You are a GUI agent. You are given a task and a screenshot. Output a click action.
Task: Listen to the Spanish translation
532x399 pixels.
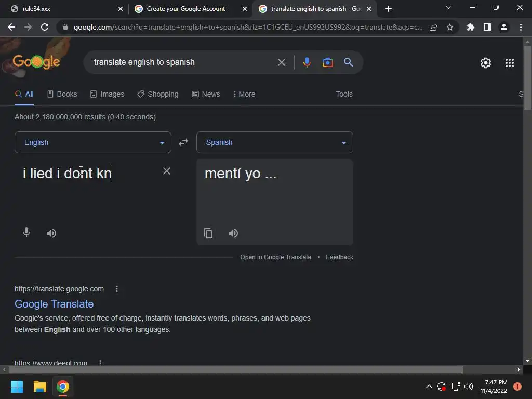tap(233, 233)
